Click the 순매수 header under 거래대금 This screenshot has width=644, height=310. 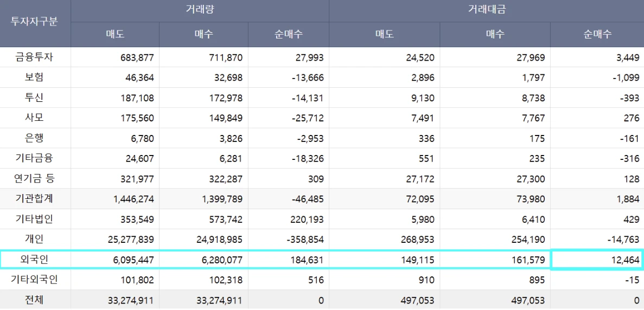[x=597, y=35]
